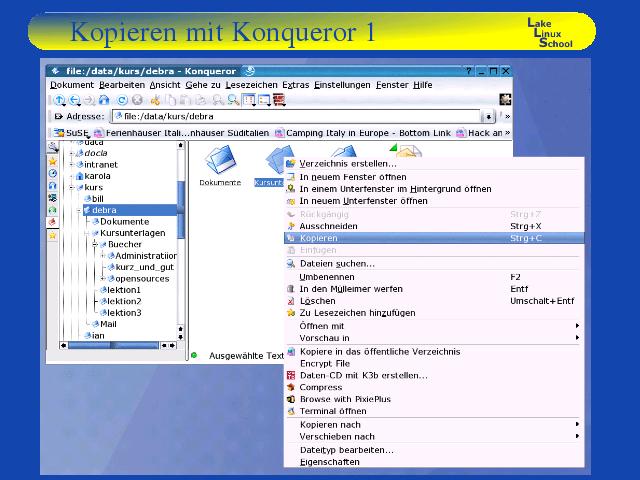640x480 pixels.
Task: Select Eigenschaften in the context menu
Action: tap(434, 462)
